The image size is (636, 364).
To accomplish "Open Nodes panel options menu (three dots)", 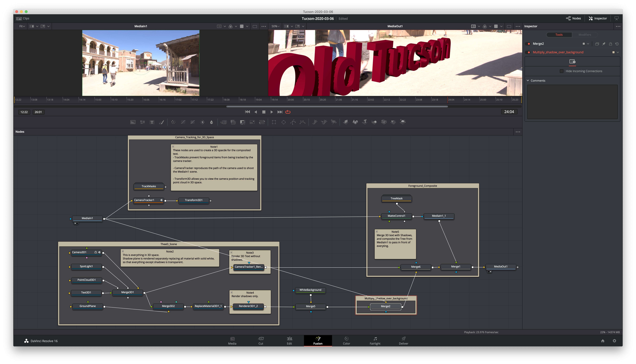I will click(x=518, y=132).
